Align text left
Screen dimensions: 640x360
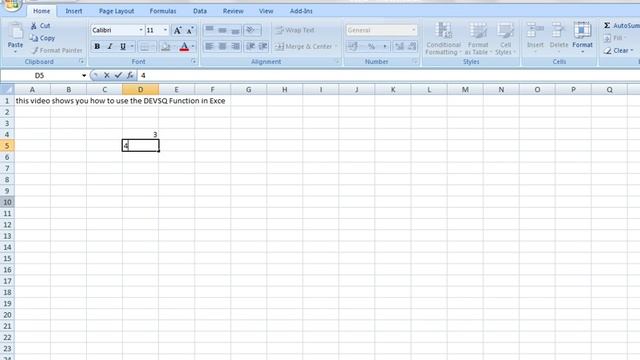(x=209, y=47)
